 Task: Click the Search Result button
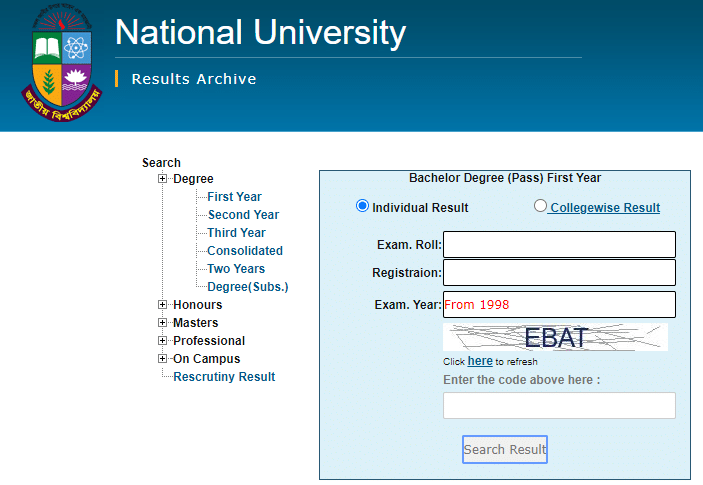point(505,450)
